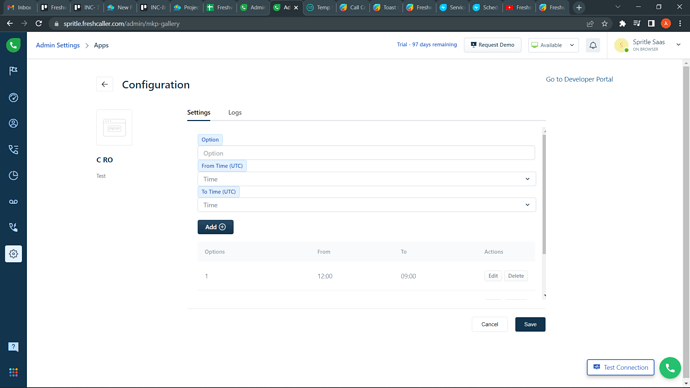Click the browser back arrow
The width and height of the screenshot is (690, 388).
pyautogui.click(x=10, y=24)
